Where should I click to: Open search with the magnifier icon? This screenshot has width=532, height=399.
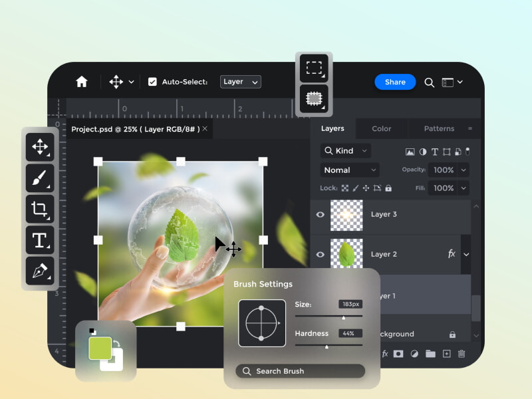tap(430, 82)
